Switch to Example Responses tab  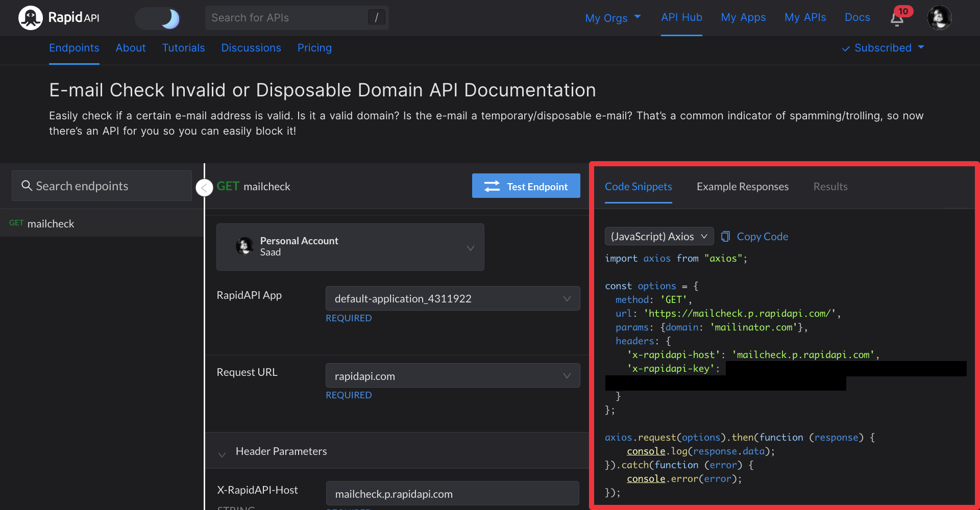click(742, 187)
